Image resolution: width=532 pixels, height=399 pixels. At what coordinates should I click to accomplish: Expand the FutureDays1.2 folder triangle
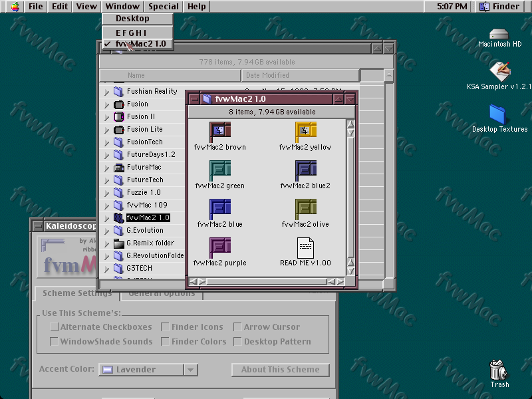pos(106,156)
